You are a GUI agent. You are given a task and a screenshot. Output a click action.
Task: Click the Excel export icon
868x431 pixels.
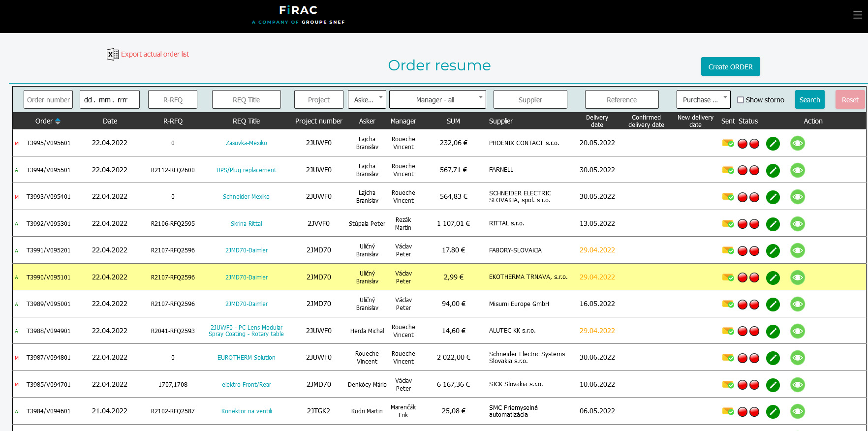point(113,54)
